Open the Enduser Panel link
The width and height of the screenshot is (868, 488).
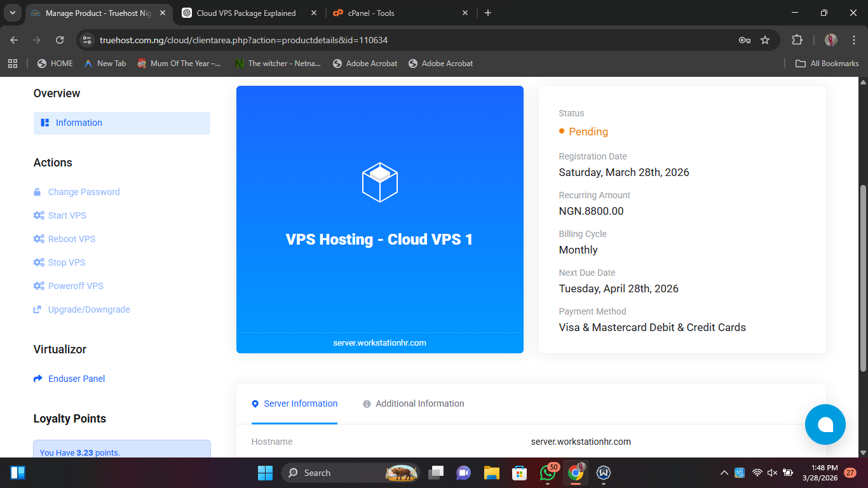[76, 379]
